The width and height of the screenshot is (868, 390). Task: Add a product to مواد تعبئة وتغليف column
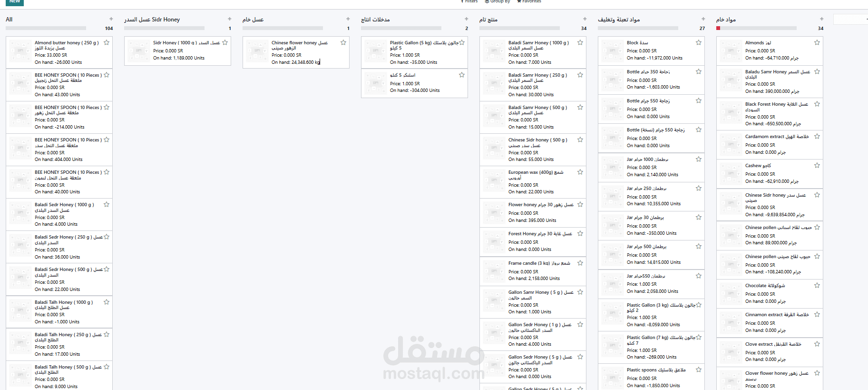[703, 19]
